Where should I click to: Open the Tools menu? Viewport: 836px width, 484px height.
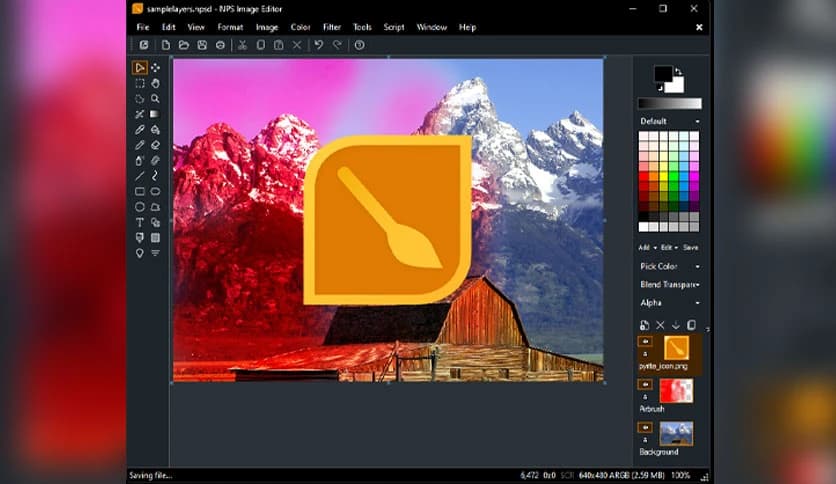362,27
